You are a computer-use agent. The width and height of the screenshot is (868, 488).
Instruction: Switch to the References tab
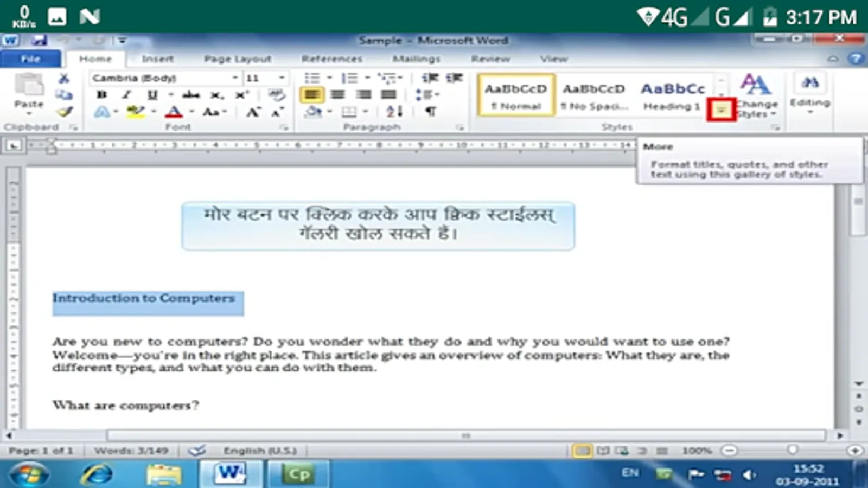(332, 59)
